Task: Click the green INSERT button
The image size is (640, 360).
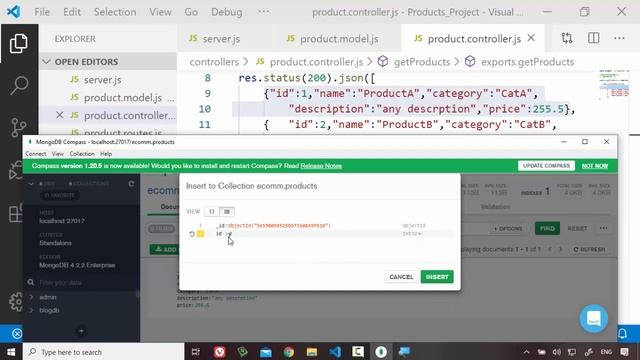Action: click(x=437, y=277)
